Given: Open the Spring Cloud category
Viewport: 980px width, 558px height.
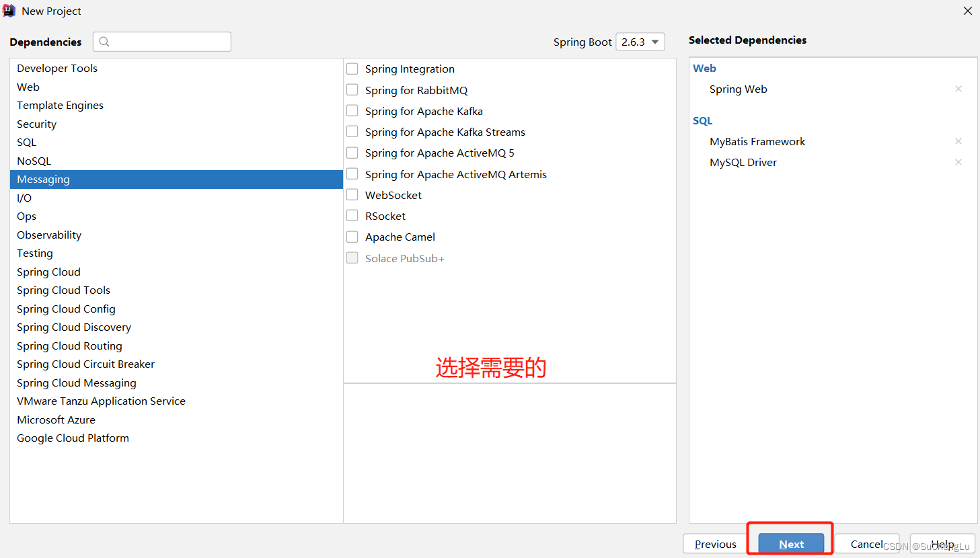Looking at the screenshot, I should pyautogui.click(x=176, y=272).
